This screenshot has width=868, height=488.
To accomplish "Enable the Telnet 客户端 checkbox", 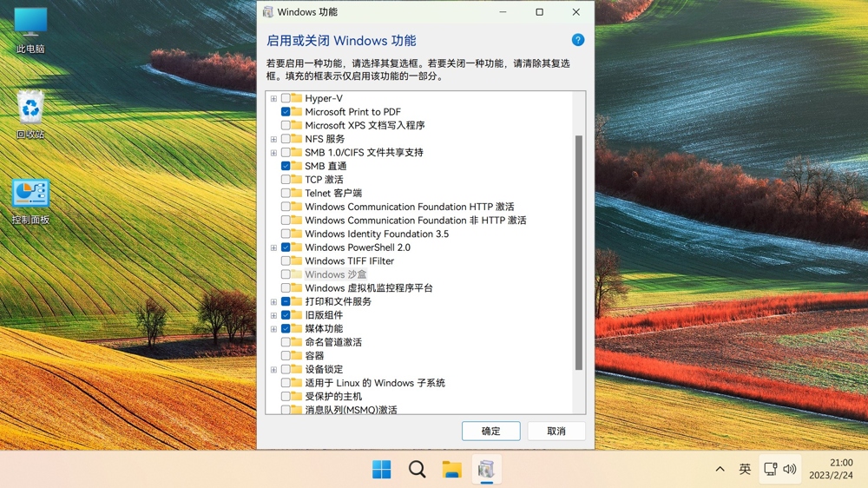I will coord(286,193).
